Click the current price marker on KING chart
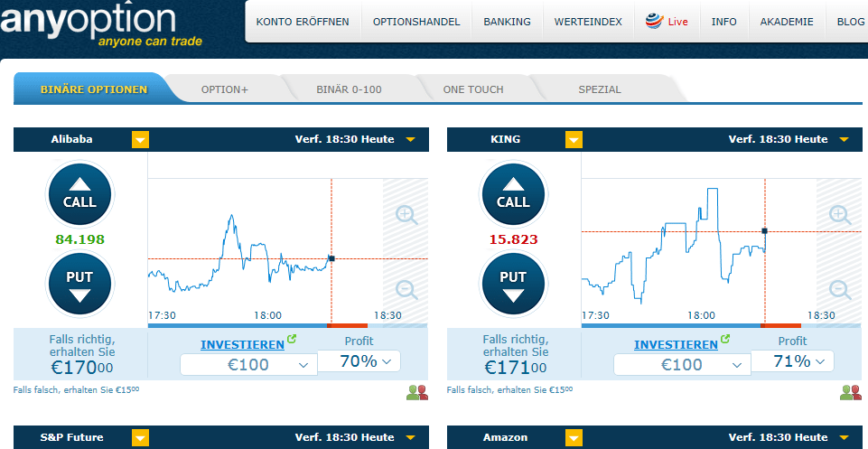 764,231
